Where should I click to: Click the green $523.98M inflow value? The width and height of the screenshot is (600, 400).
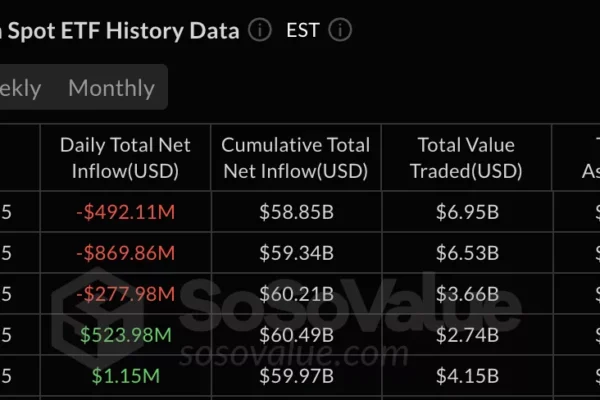click(125, 335)
